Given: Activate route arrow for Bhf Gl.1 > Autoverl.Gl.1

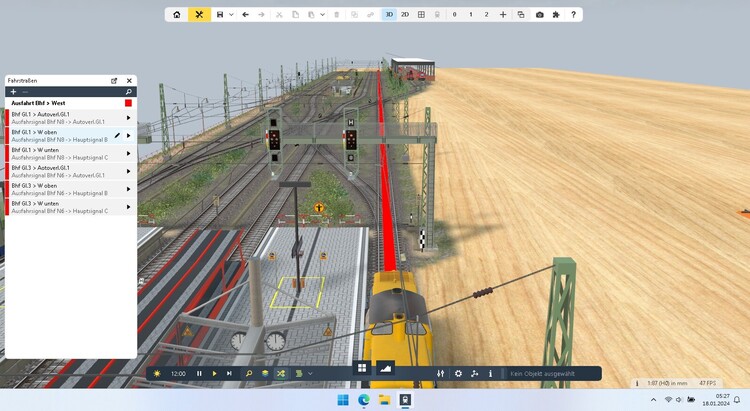Looking at the screenshot, I should click(128, 118).
